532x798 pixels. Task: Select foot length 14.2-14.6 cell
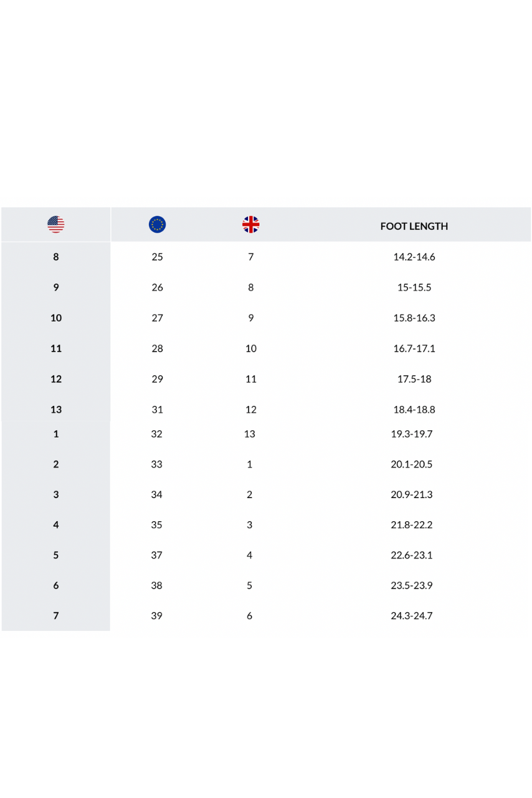click(414, 257)
